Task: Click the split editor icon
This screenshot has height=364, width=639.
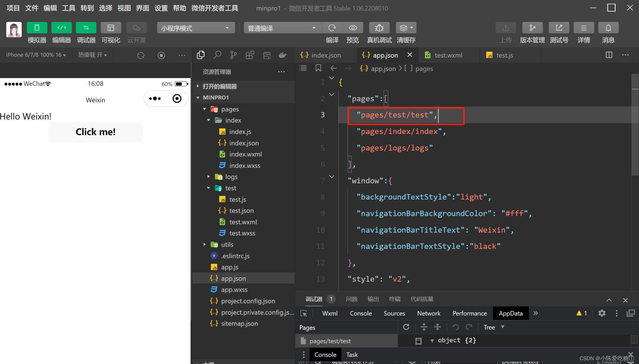Action: coord(609,55)
